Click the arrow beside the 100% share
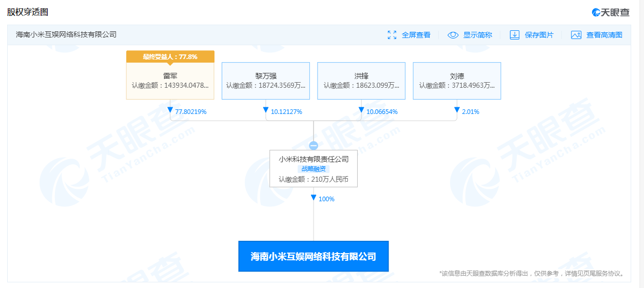 [x=314, y=198]
